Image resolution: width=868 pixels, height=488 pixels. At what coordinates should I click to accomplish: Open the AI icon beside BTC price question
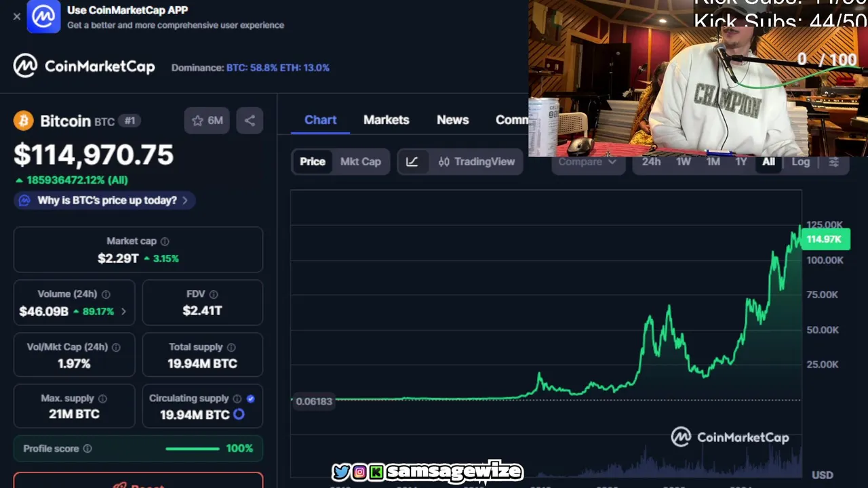24,201
